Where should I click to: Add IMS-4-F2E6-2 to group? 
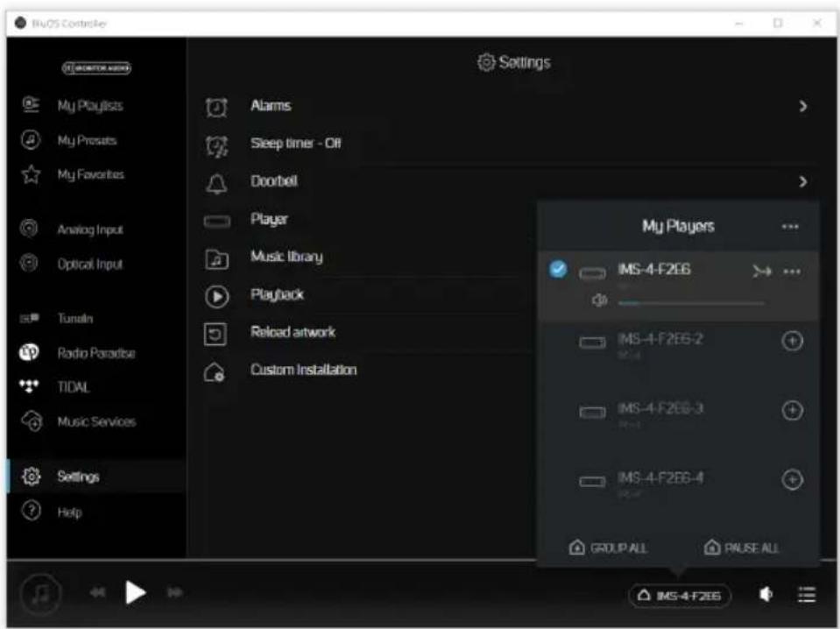pyautogui.click(x=793, y=341)
